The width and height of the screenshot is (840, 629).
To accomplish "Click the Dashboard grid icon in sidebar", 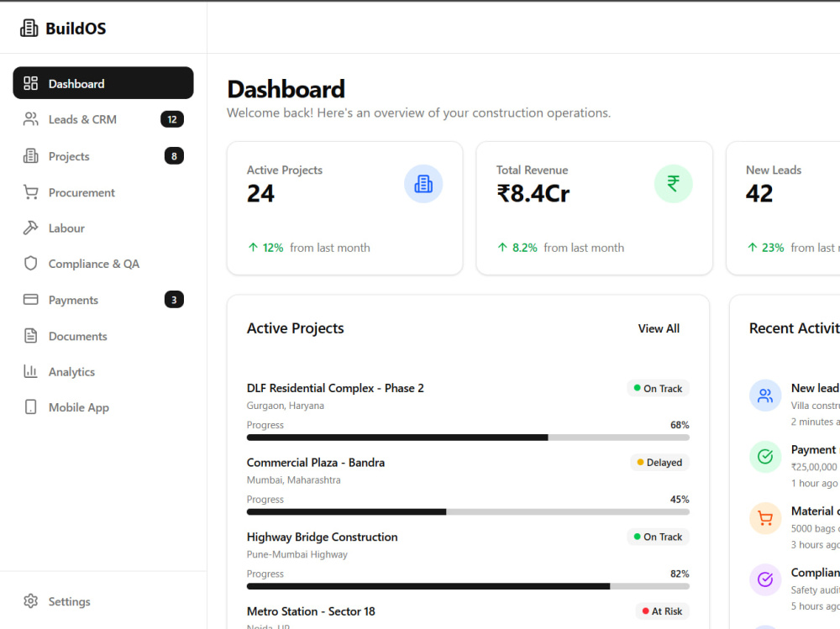I will coord(30,83).
